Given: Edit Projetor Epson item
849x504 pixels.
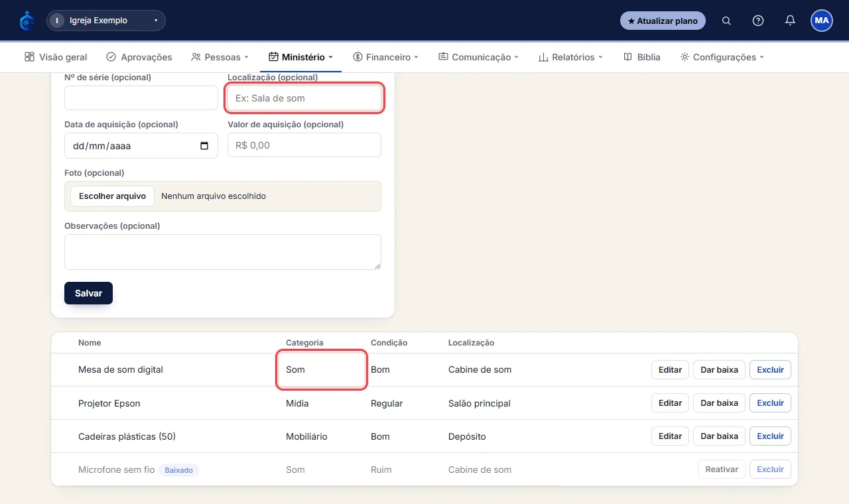Looking at the screenshot, I should click(670, 403).
